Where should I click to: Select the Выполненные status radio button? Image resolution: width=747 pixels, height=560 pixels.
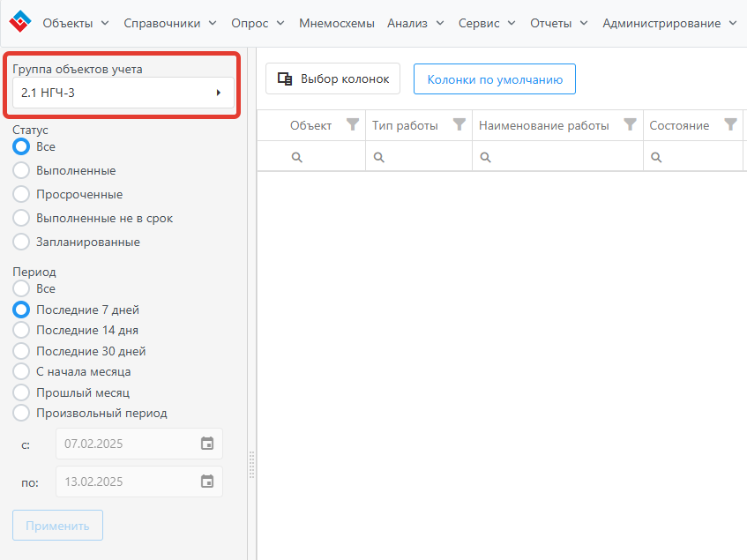coord(21,171)
